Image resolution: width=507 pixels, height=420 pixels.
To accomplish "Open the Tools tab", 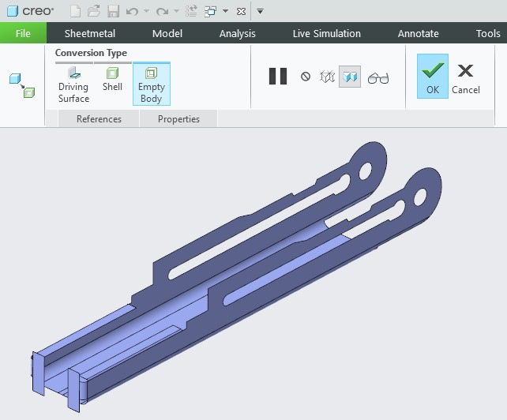I will [x=488, y=33].
